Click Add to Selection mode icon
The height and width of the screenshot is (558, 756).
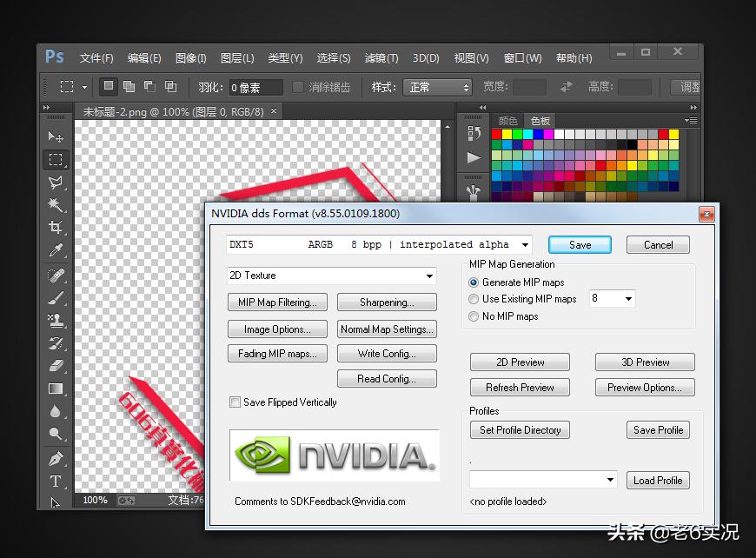(129, 86)
